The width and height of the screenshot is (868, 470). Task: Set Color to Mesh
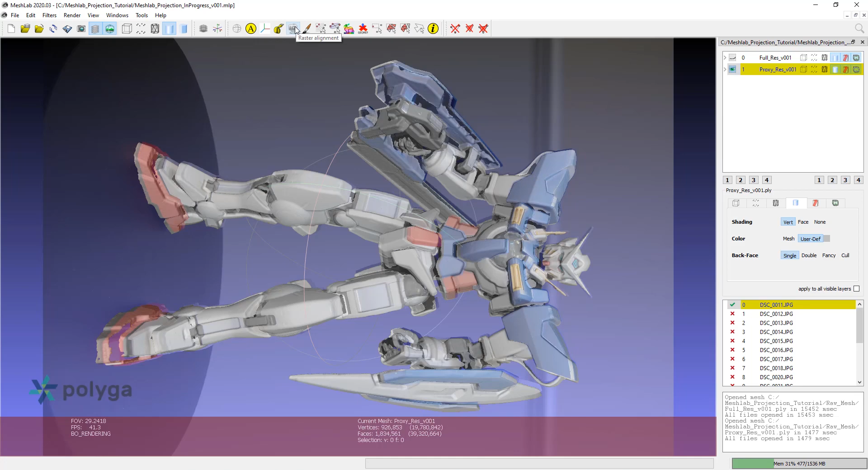tap(788, 239)
